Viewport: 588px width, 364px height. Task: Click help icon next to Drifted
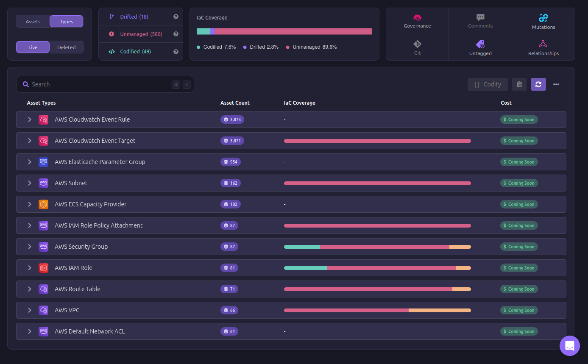click(x=176, y=17)
